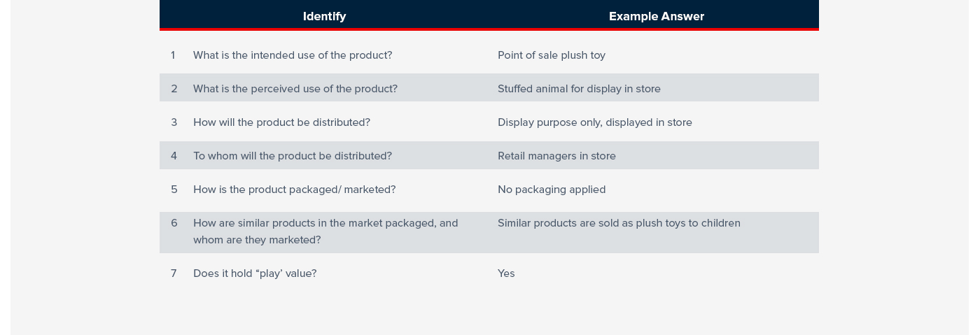
Task: Click the packaged/marketed question text
Action: coord(294,190)
